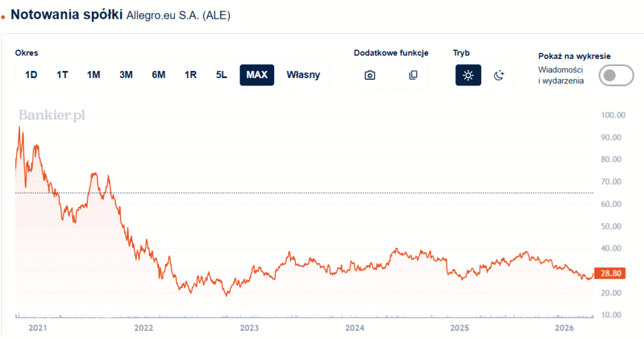
Task: Click the 2025 label on time axis
Action: pos(460,328)
